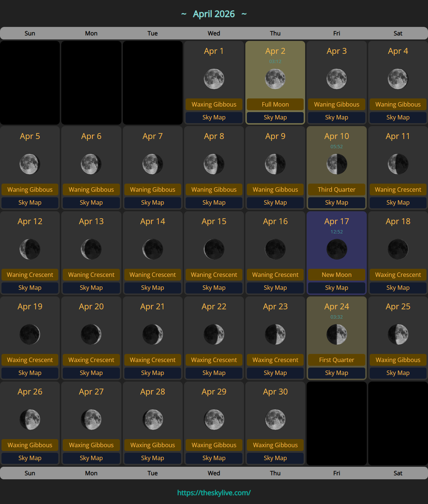Select the Sun column header
The width and height of the screenshot is (428, 504).
coord(30,33)
